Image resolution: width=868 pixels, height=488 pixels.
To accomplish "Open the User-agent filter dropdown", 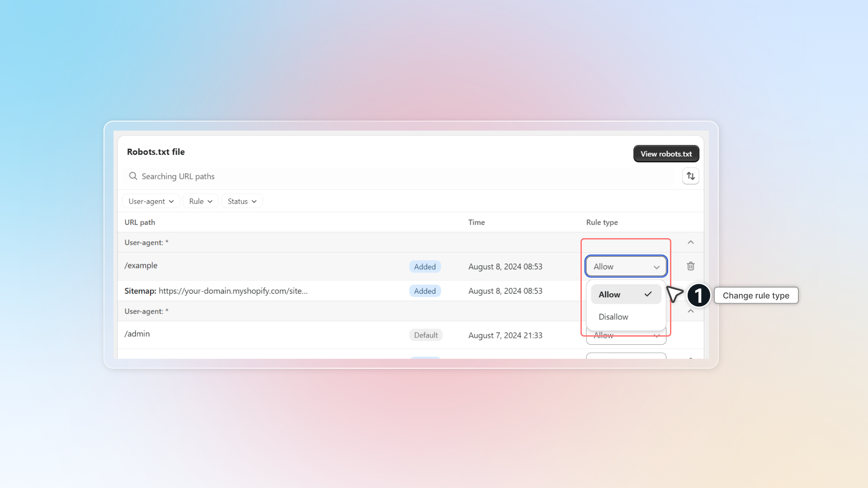I will tap(151, 202).
